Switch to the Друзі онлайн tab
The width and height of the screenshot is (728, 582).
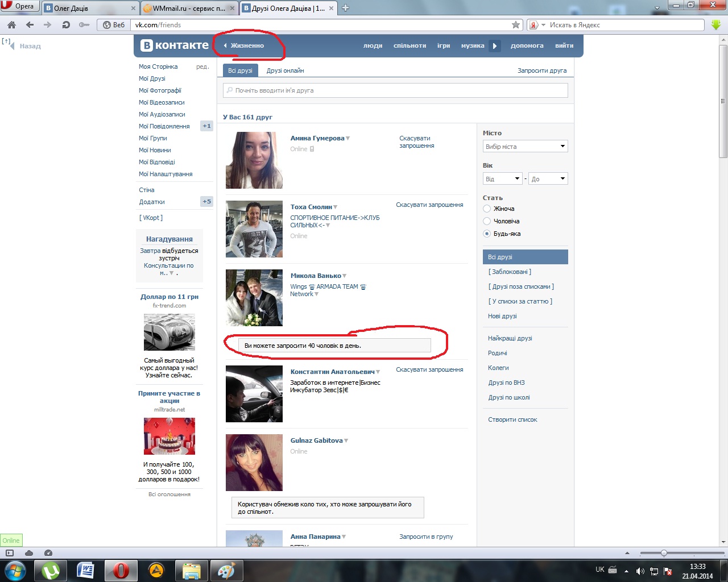[x=285, y=70]
